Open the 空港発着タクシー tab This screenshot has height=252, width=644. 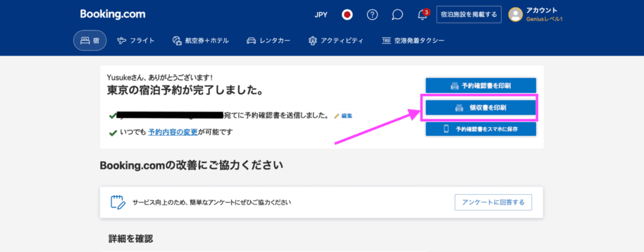coord(413,41)
